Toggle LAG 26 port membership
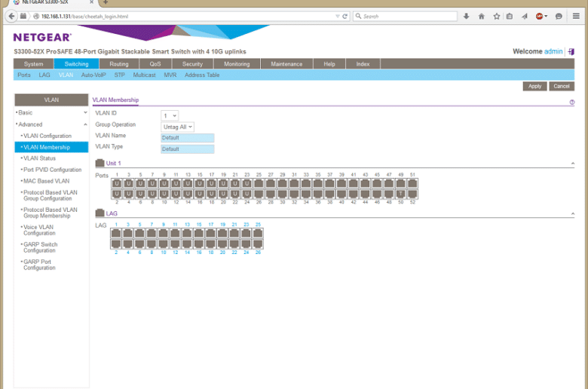The width and height of the screenshot is (588, 389). (258, 244)
